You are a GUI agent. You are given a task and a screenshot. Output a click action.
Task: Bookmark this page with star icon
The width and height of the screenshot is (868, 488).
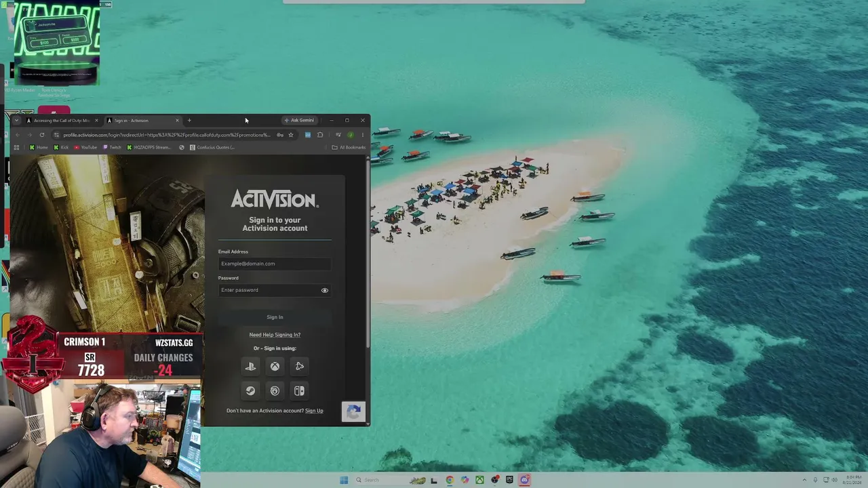(291, 135)
